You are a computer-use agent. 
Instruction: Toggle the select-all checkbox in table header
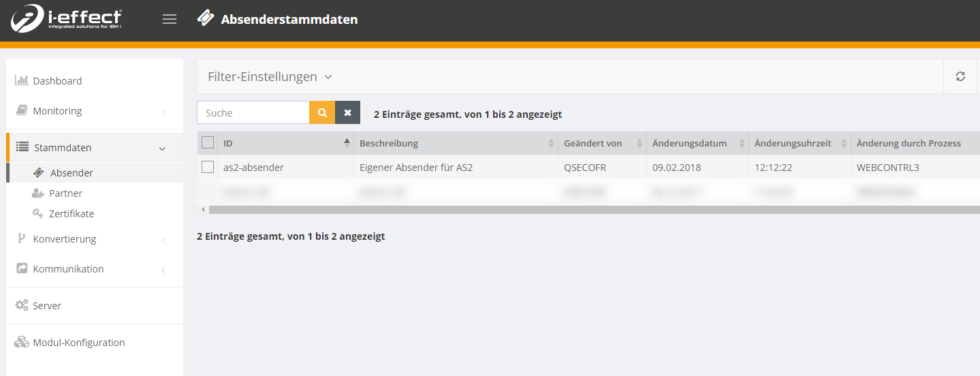tap(208, 143)
